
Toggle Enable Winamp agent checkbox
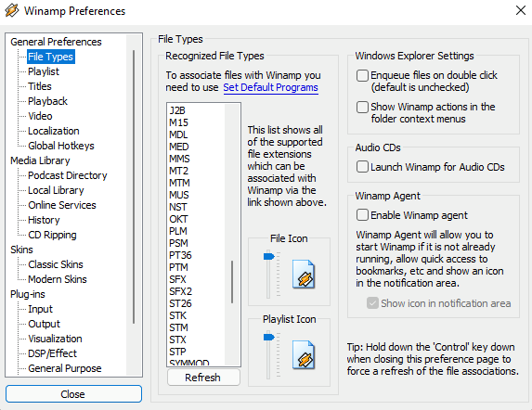[362, 215]
